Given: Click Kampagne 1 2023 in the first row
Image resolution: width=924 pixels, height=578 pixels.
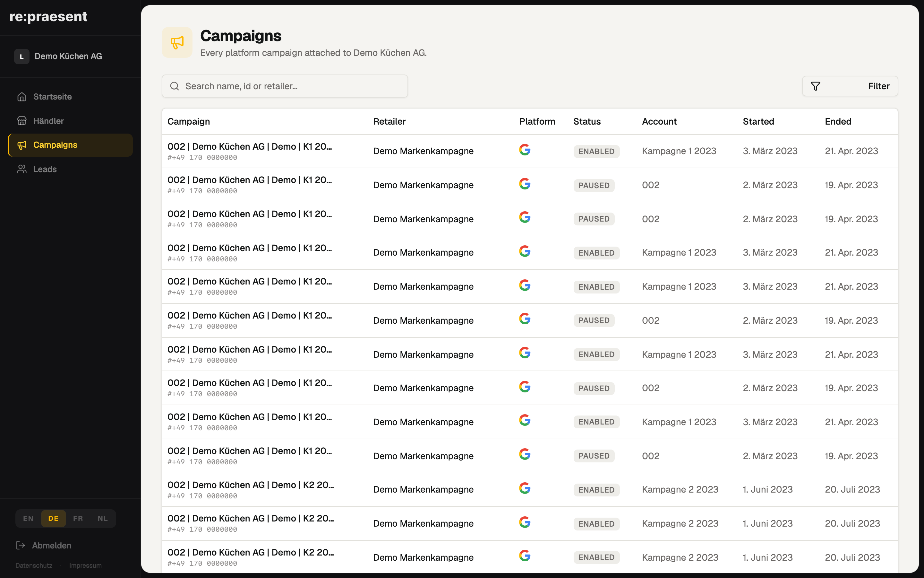Looking at the screenshot, I should [679, 151].
